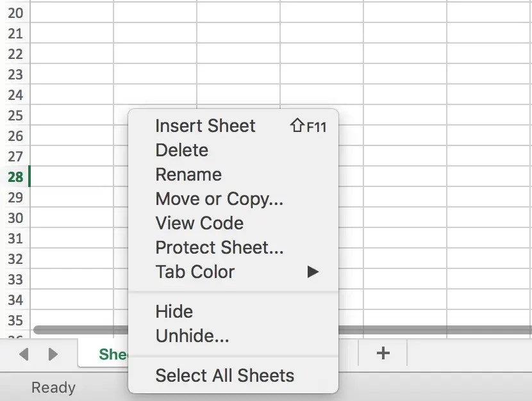The height and width of the screenshot is (401, 532).
Task: Select row 28 header
Action: point(15,177)
